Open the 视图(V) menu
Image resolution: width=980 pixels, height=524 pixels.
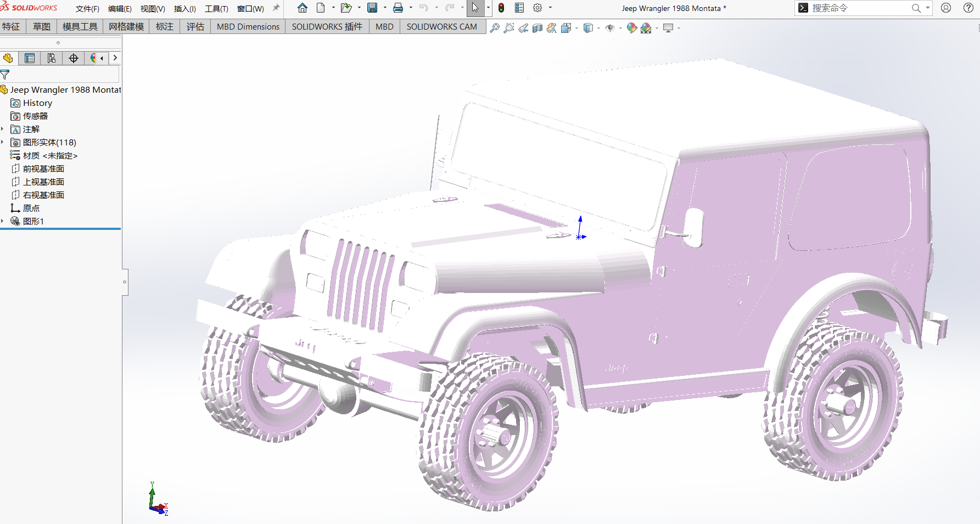(x=153, y=9)
